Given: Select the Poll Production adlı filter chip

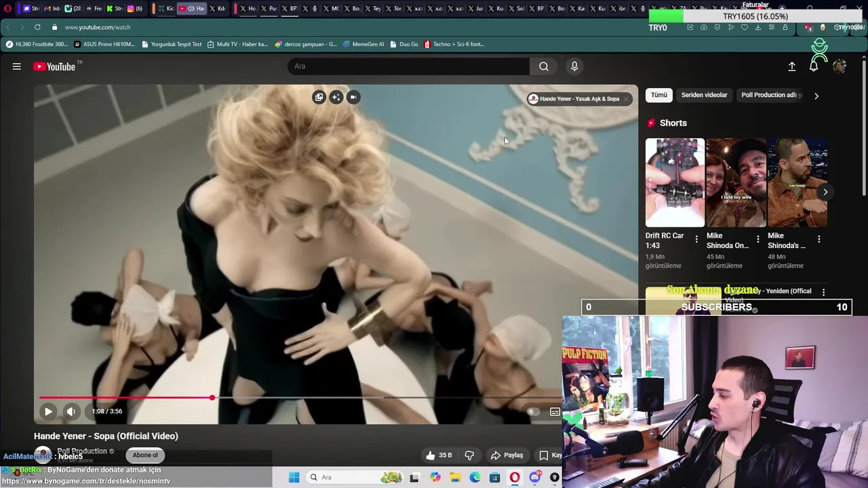Looking at the screenshot, I should pyautogui.click(x=771, y=96).
